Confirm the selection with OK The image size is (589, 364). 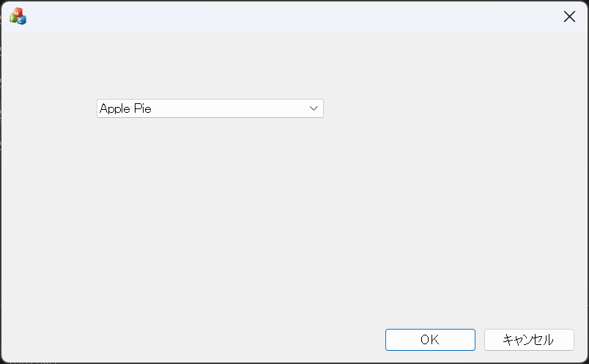(430, 340)
